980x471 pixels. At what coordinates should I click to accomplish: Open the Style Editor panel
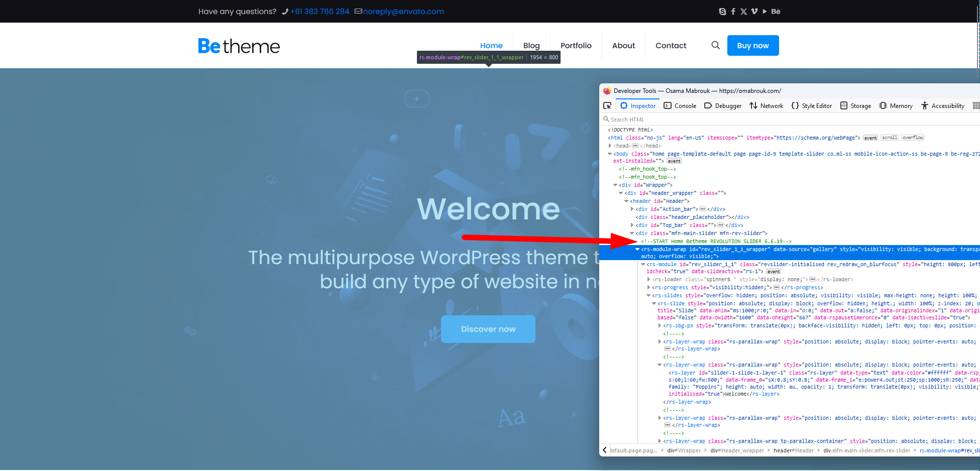coord(812,105)
